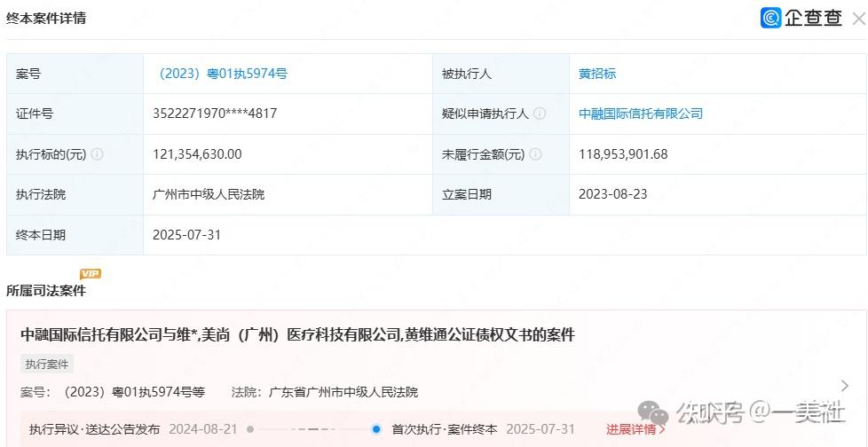Open the 进展详情 link

point(635,429)
